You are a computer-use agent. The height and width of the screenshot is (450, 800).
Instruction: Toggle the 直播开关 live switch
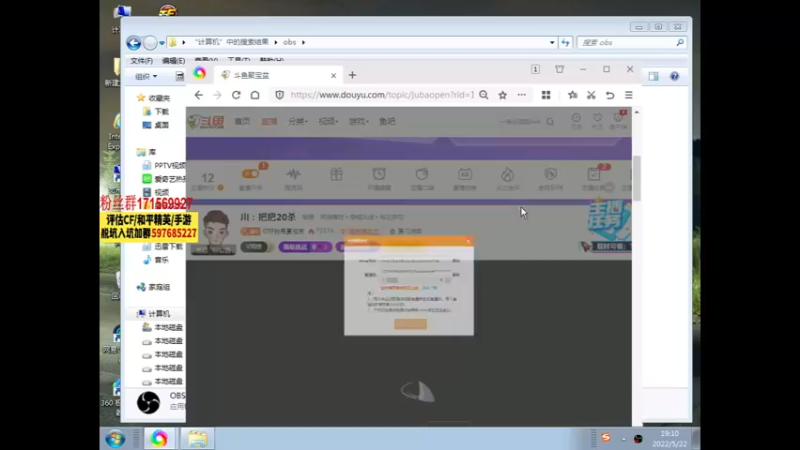250,174
